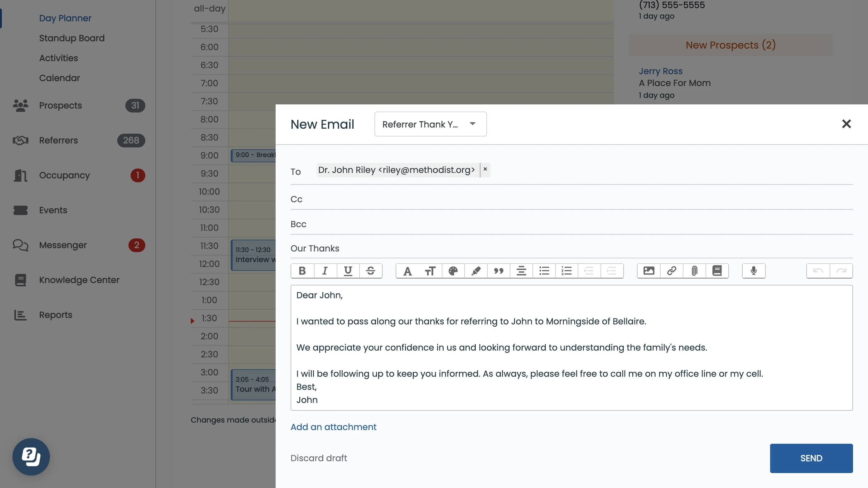Open Standup Board in sidebar
This screenshot has height=488, width=868.
click(x=72, y=38)
